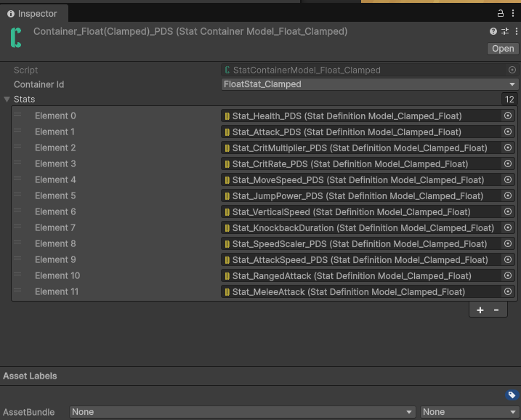Toggle the Inspector lock icon
Screen dimensions: 521x420
(501, 13)
